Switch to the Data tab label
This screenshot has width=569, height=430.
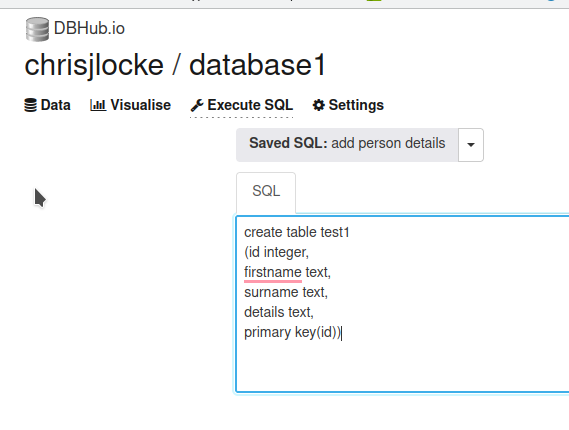pyautogui.click(x=56, y=105)
